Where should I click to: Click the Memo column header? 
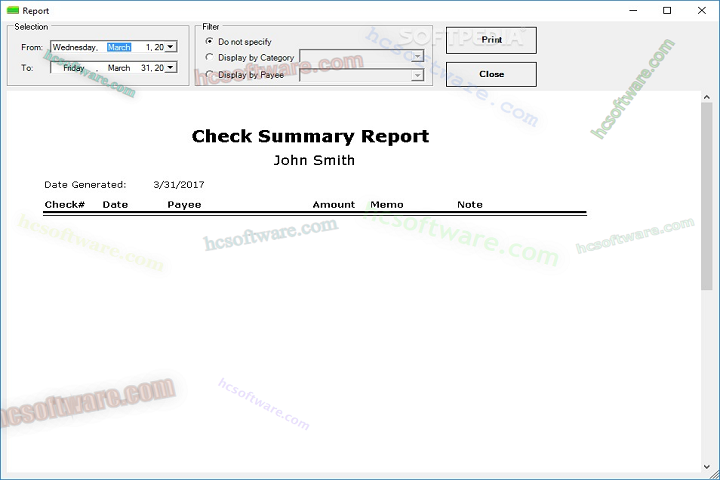[x=387, y=204]
